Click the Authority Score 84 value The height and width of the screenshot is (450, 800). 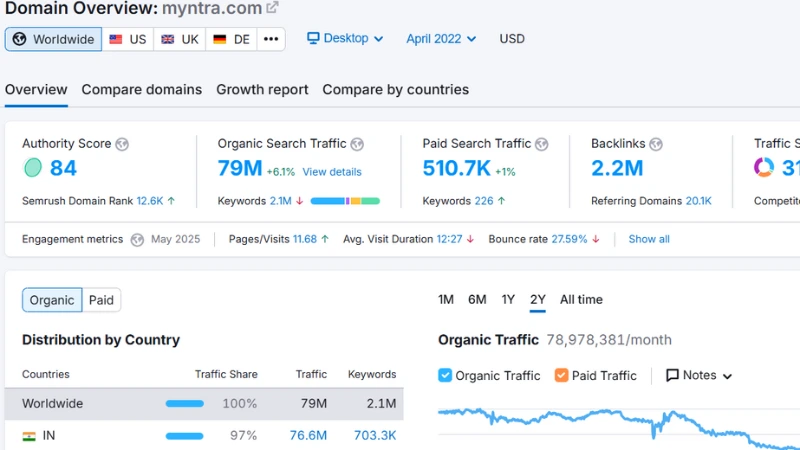[63, 168]
